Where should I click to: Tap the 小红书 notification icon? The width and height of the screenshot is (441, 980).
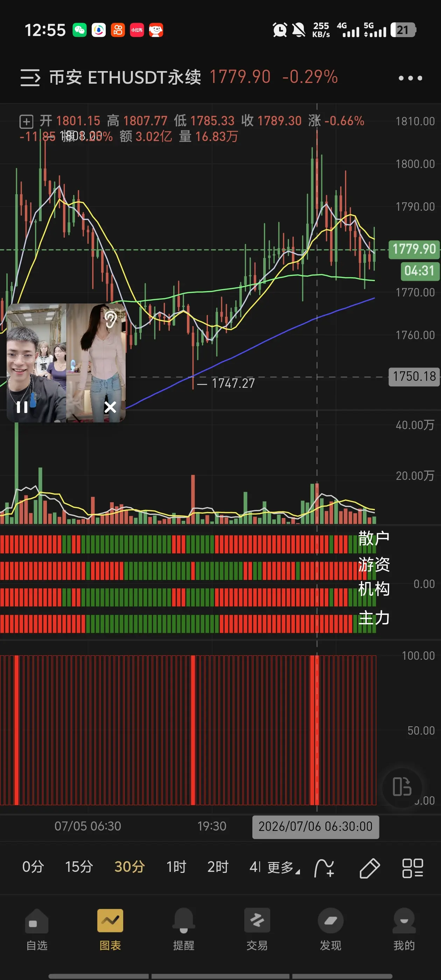137,30
